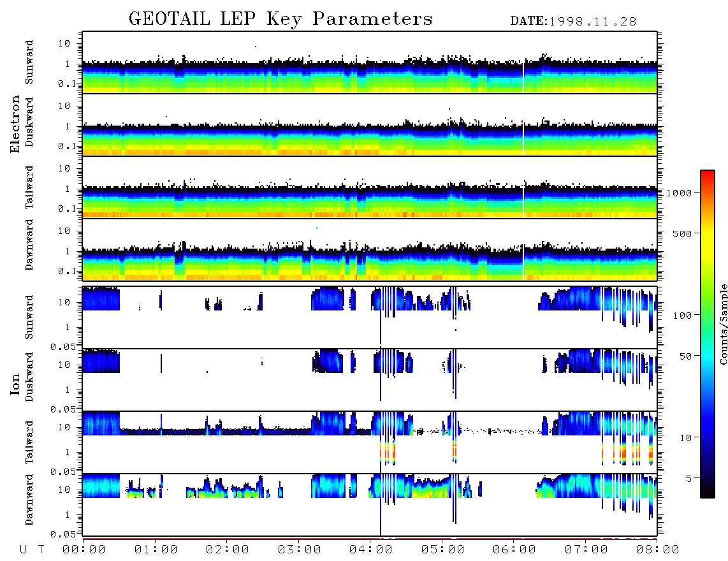
Task: Select the "DATE:1998.11.28" label
Action: 573,22
